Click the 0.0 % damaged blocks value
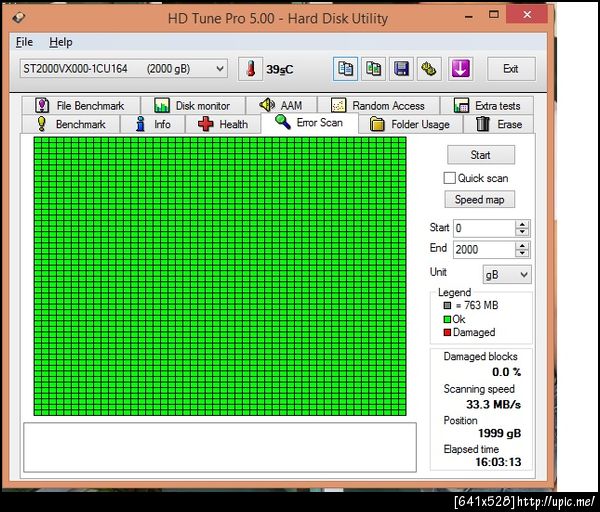Screen dimensions: 600x512 click(506, 372)
